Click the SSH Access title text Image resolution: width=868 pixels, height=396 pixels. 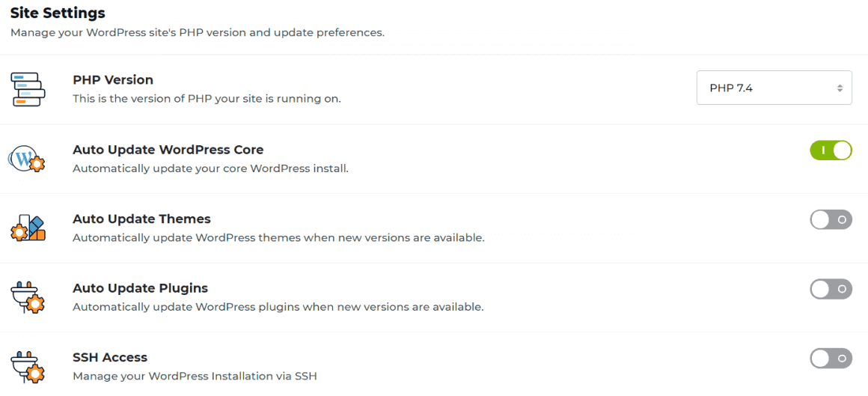[x=110, y=357]
